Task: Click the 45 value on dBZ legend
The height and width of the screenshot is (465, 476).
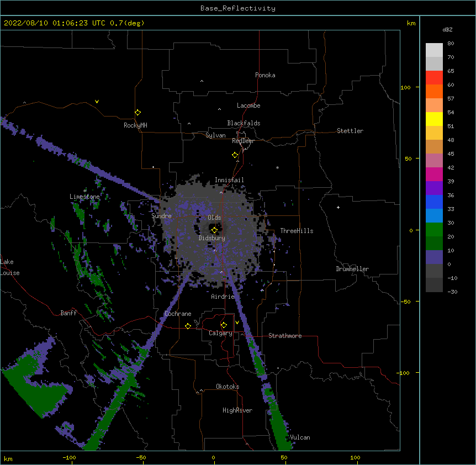Action: pyautogui.click(x=451, y=154)
